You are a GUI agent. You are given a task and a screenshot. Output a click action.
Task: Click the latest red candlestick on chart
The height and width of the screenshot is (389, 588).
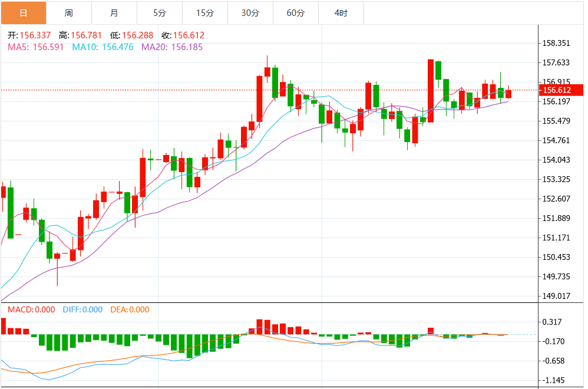(x=508, y=94)
